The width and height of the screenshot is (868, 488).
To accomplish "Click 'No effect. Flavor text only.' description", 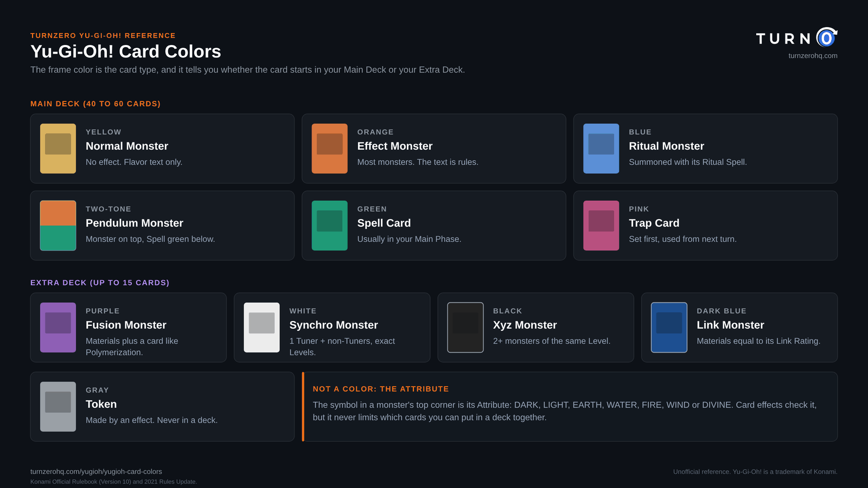I will coord(134,162).
